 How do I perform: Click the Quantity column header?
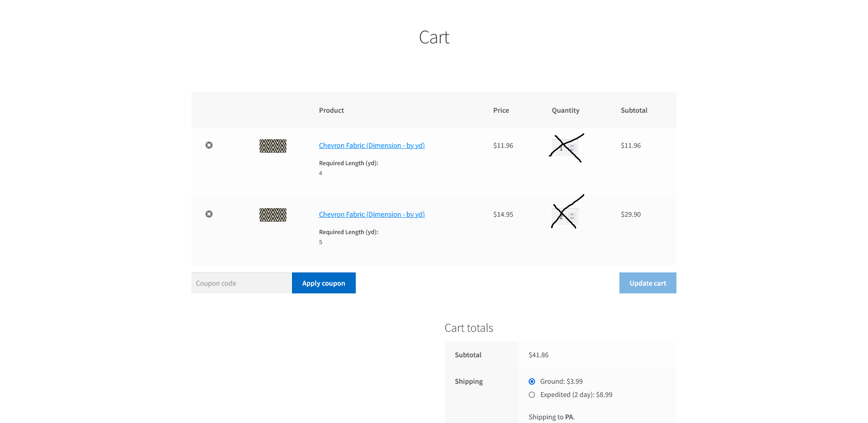[x=566, y=110]
